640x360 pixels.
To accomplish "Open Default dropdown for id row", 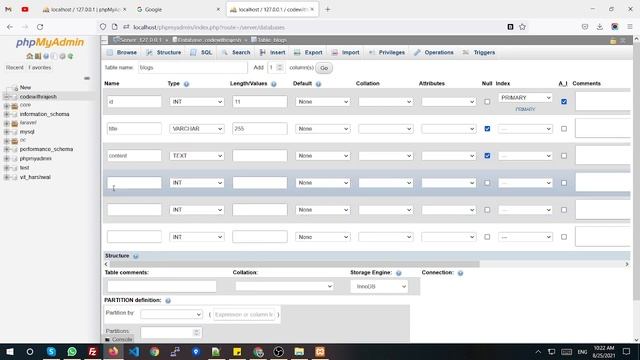I will (x=322, y=102).
